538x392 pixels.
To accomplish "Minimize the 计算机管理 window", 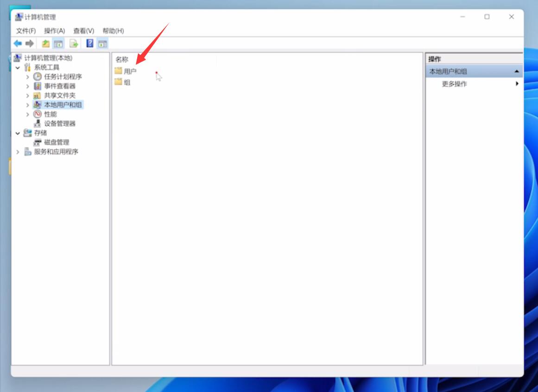I will click(462, 17).
